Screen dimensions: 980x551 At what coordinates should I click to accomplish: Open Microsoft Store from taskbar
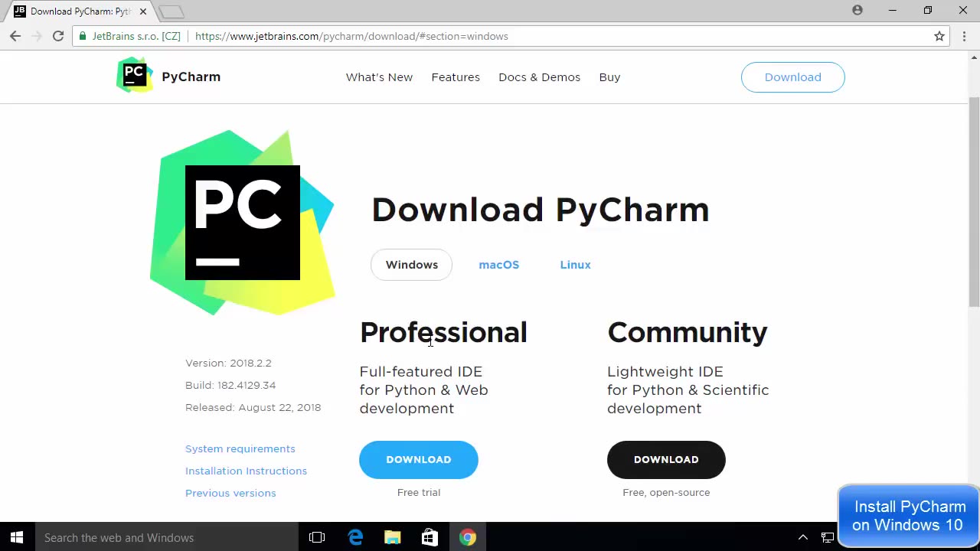[x=430, y=537]
